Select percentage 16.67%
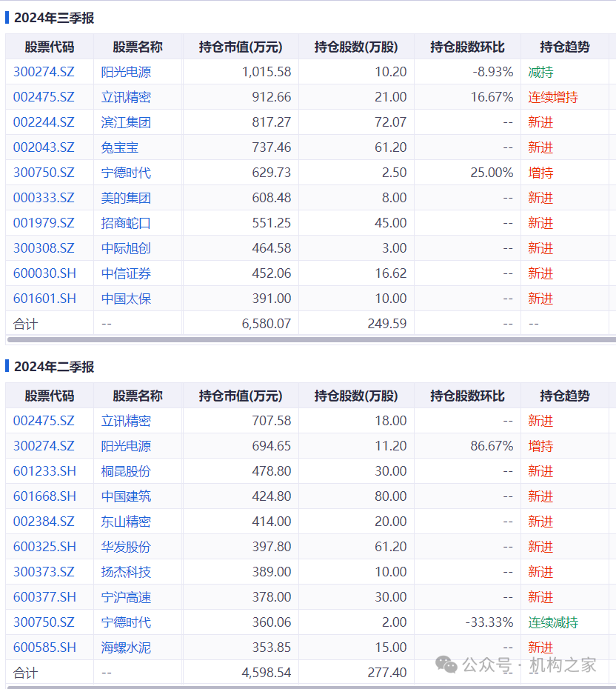Screen dimensions: 616x689 (x=492, y=97)
